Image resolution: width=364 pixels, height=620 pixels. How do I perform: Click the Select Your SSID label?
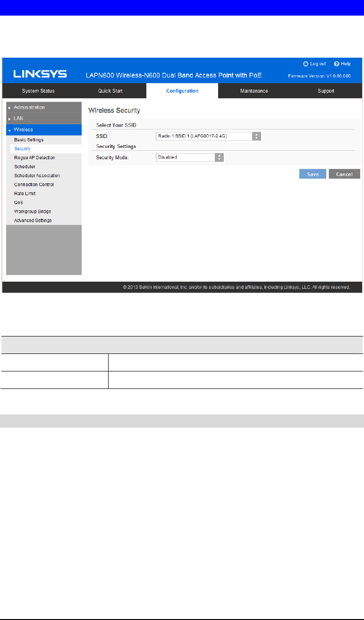pos(117,125)
